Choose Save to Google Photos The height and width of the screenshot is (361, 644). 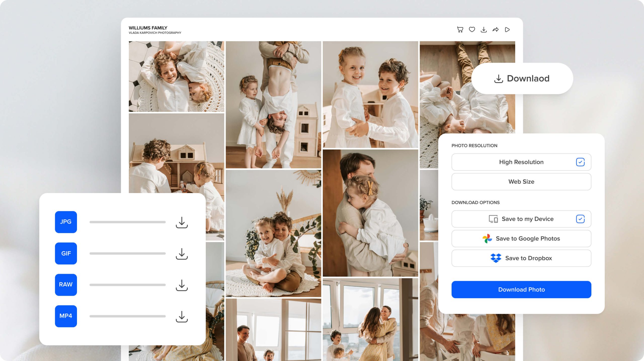[521, 239]
